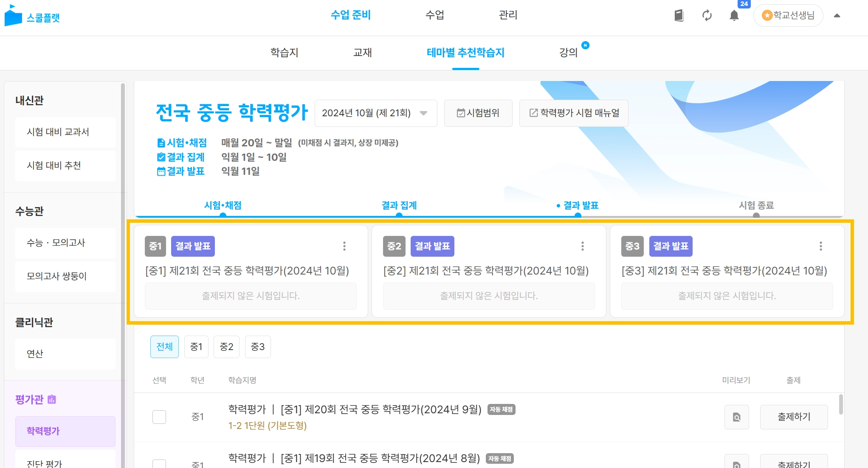Open 중2 exam card three-dot menu
Viewport: 868px width, 468px height.
[583, 246]
